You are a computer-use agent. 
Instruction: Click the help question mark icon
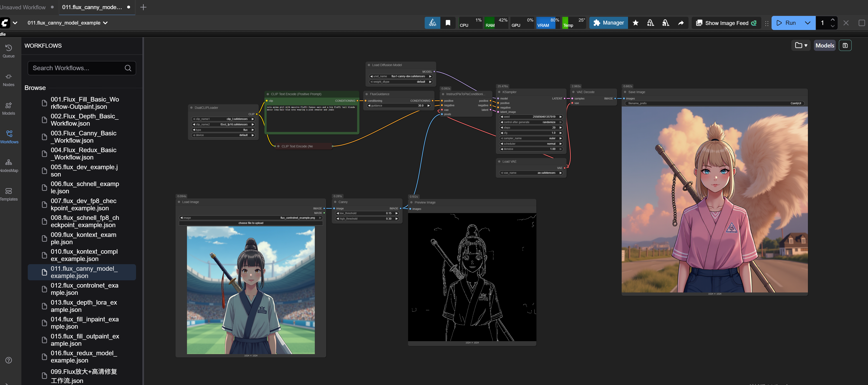(x=9, y=360)
